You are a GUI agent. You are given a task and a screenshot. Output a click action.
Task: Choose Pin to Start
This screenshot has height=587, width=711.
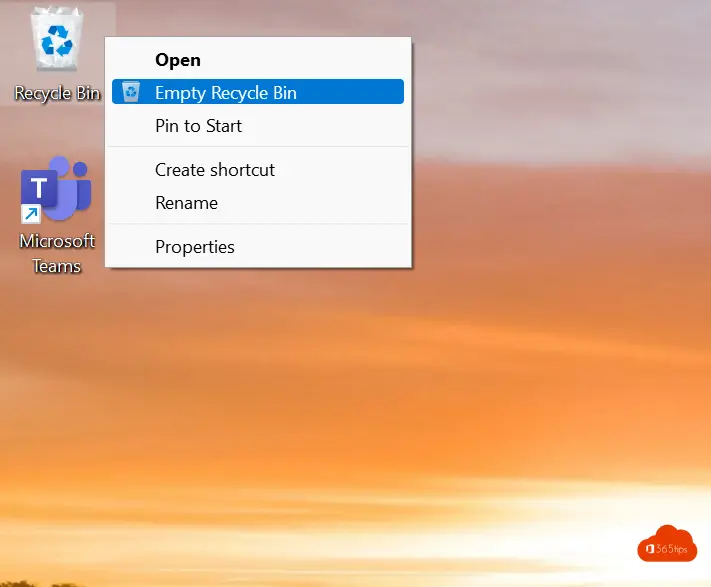click(258, 126)
